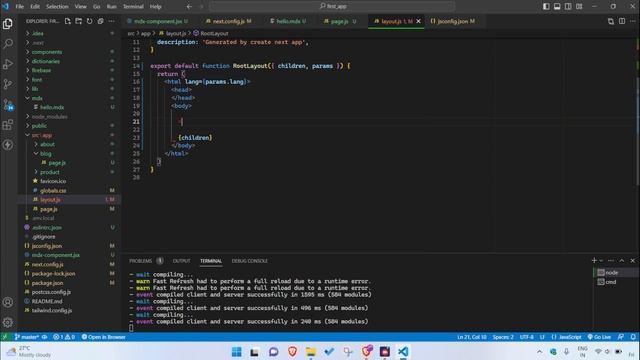Toggle the bottom panel layout icon
This screenshot has width=640, height=360.
point(557,7)
